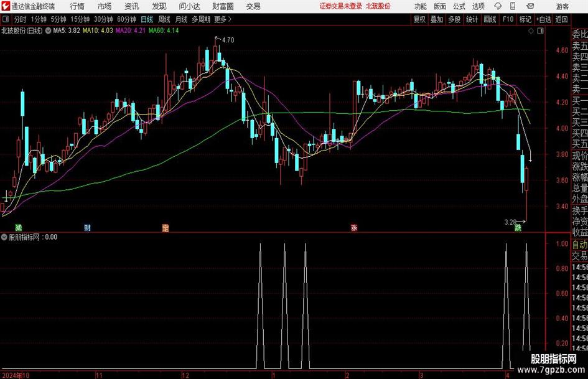588x379 pixels.
Task: Click the 叠加 overlay button
Action: tap(437, 19)
